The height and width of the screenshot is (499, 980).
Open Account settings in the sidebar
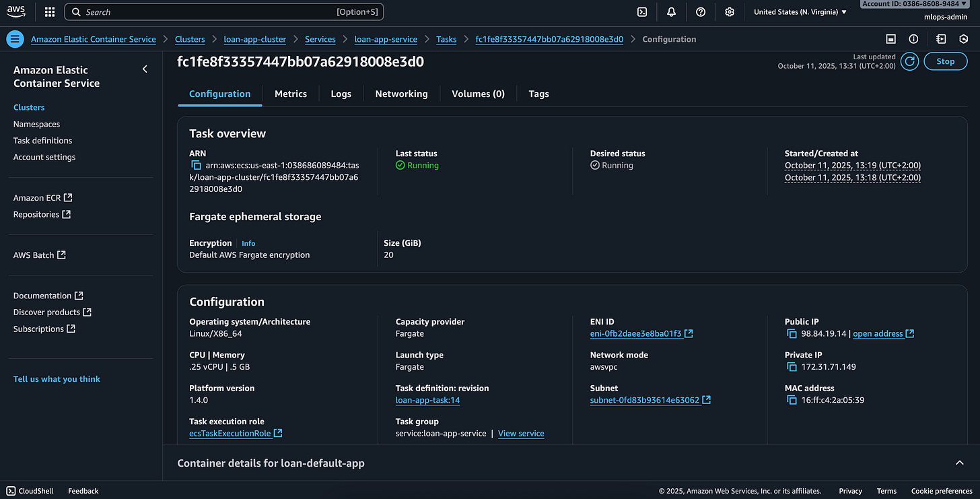click(x=44, y=157)
